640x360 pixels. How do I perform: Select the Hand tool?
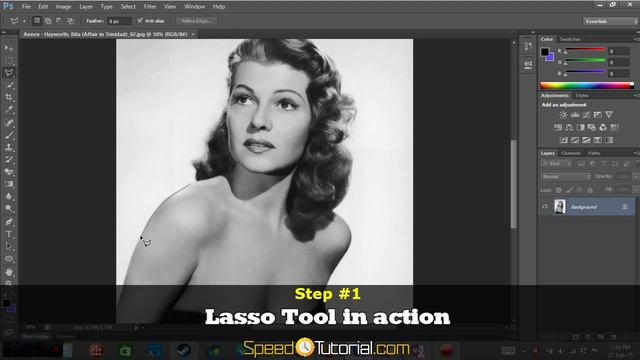click(9, 271)
